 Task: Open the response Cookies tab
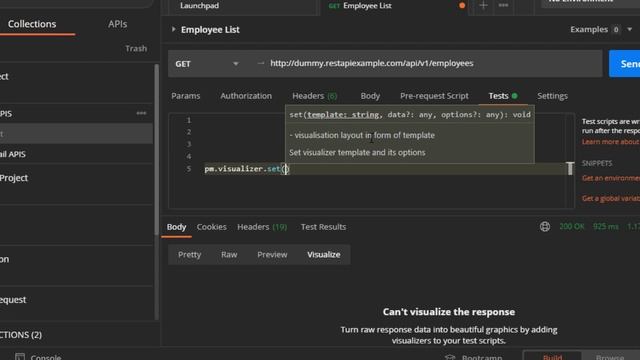(x=211, y=227)
